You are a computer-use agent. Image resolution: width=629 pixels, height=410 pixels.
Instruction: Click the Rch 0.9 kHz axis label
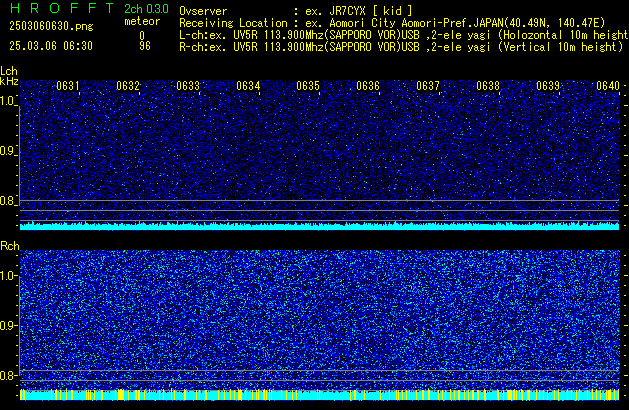7,325
